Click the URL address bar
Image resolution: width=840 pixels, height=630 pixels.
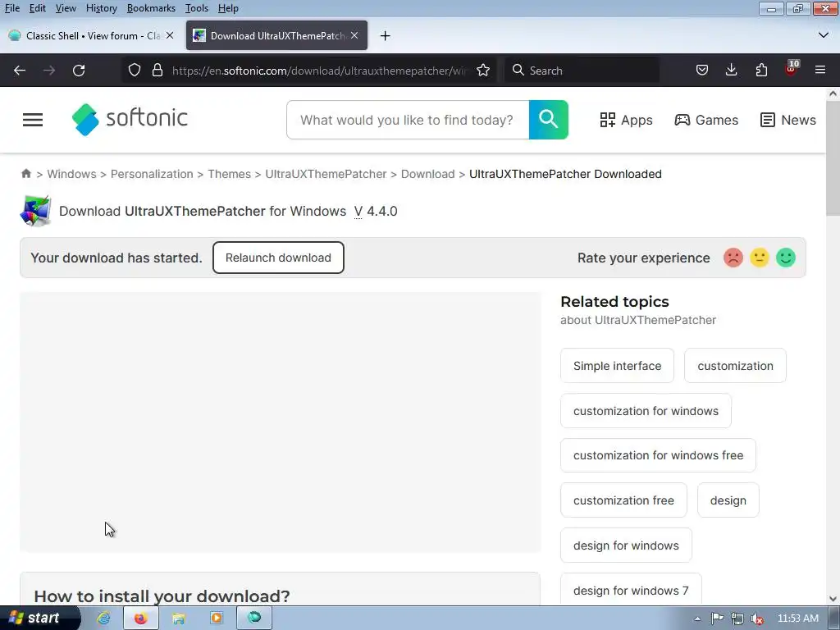319,71
